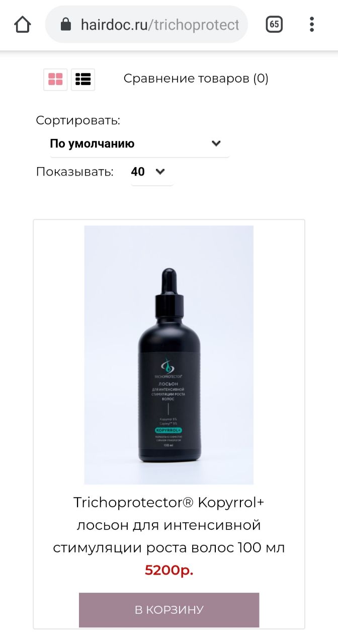Image resolution: width=338 pixels, height=644 pixels.
Task: Click the chevron arrow of the sort dropdown
Action: click(216, 143)
